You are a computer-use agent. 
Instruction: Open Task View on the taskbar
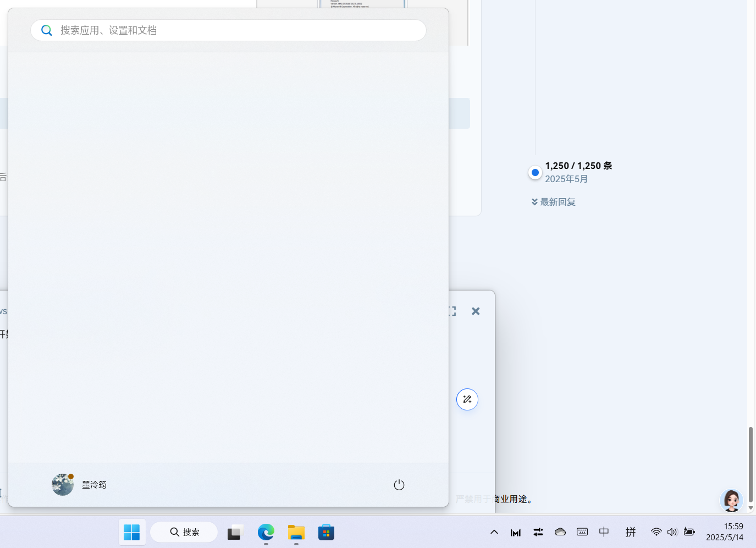coord(235,532)
